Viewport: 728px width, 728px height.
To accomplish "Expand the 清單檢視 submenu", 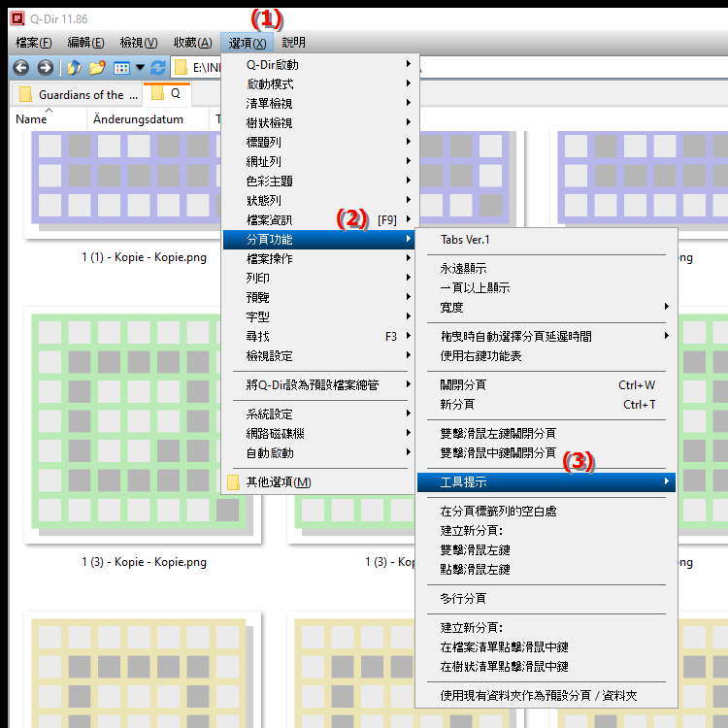I will pos(320,104).
